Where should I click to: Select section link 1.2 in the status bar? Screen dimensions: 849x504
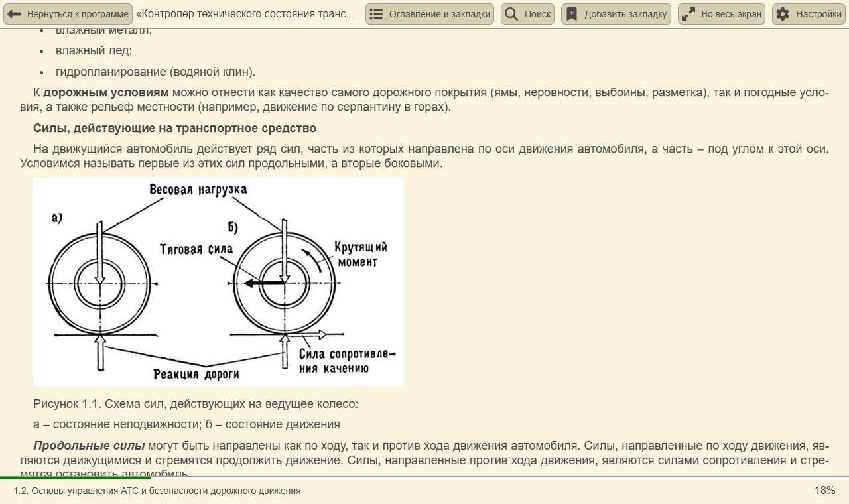pos(156,491)
